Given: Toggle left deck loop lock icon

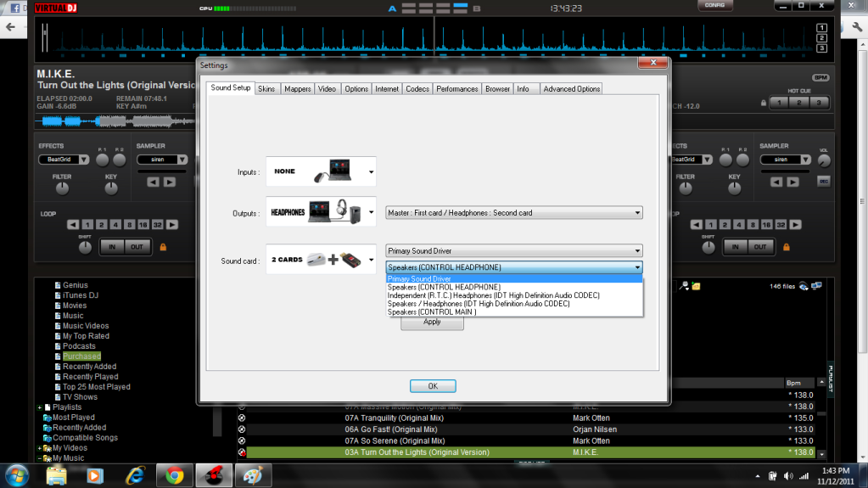Looking at the screenshot, I should pos(163,247).
